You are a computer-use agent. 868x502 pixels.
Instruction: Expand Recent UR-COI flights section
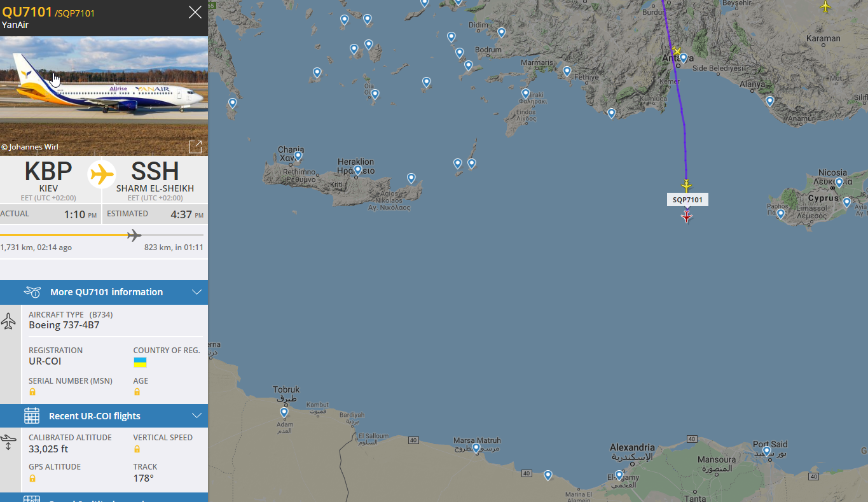94,416
